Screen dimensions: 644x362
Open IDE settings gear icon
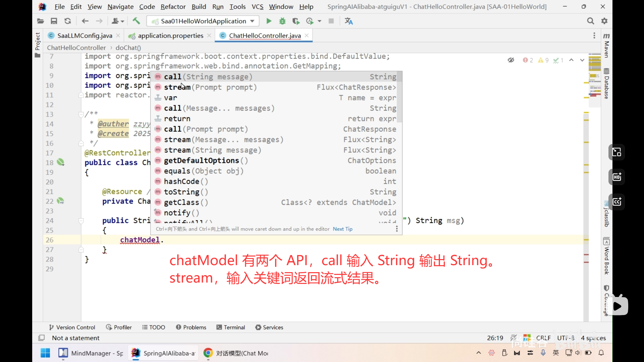tap(604, 21)
